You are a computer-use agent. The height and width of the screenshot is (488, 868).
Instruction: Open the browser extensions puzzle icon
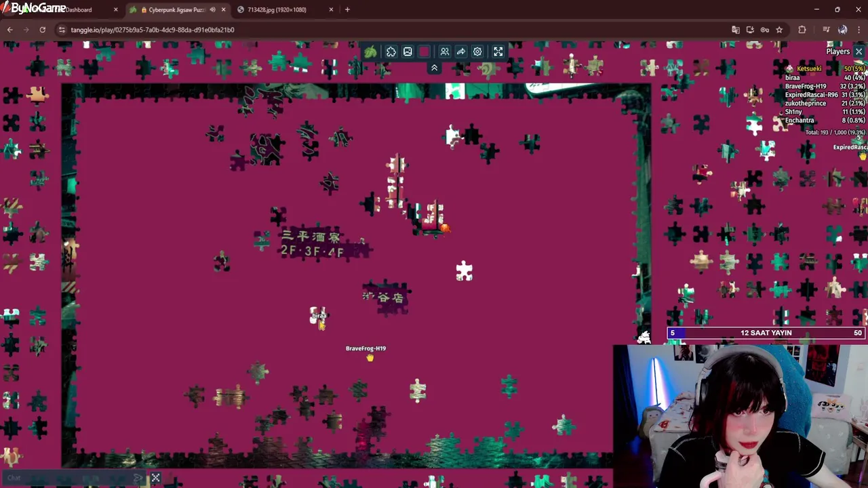click(x=802, y=30)
